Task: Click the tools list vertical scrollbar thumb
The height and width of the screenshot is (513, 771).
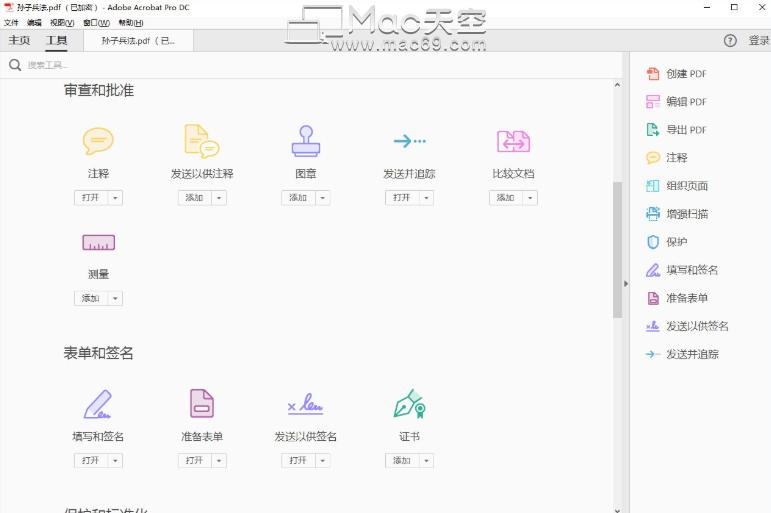Action: click(618, 250)
